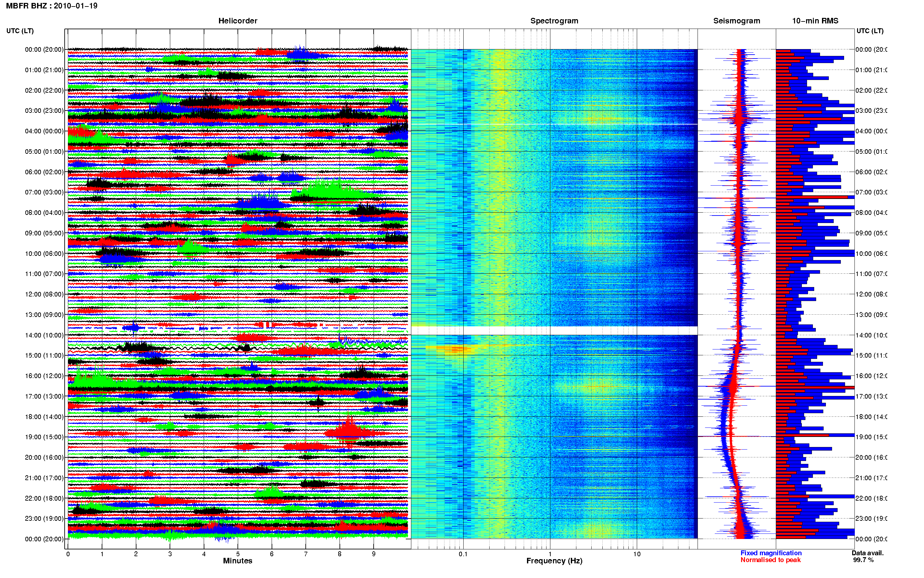Select the 'Seismogram' panel heading

tap(737, 21)
